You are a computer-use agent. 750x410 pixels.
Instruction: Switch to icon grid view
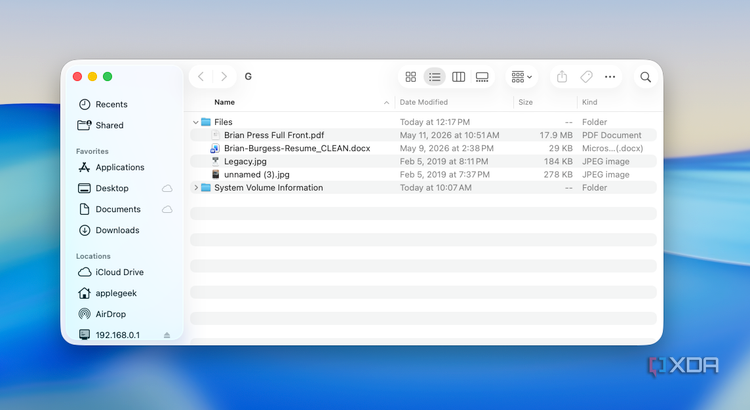click(x=410, y=77)
